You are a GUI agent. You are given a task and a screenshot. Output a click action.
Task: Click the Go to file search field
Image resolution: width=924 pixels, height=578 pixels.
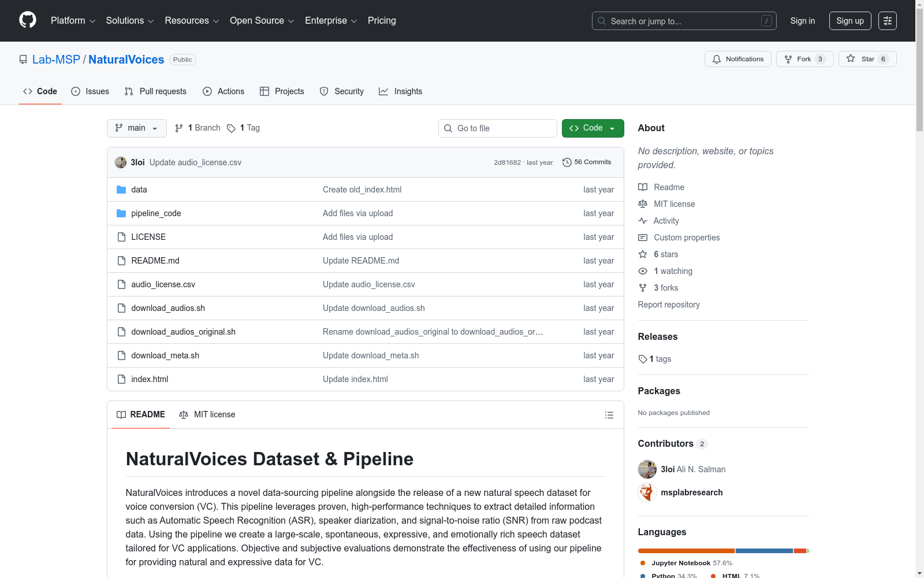click(498, 128)
